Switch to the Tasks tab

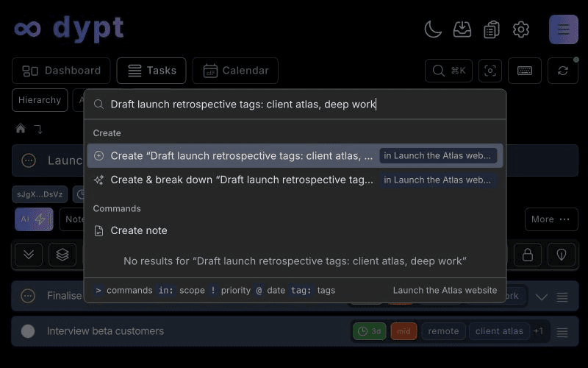pyautogui.click(x=151, y=71)
